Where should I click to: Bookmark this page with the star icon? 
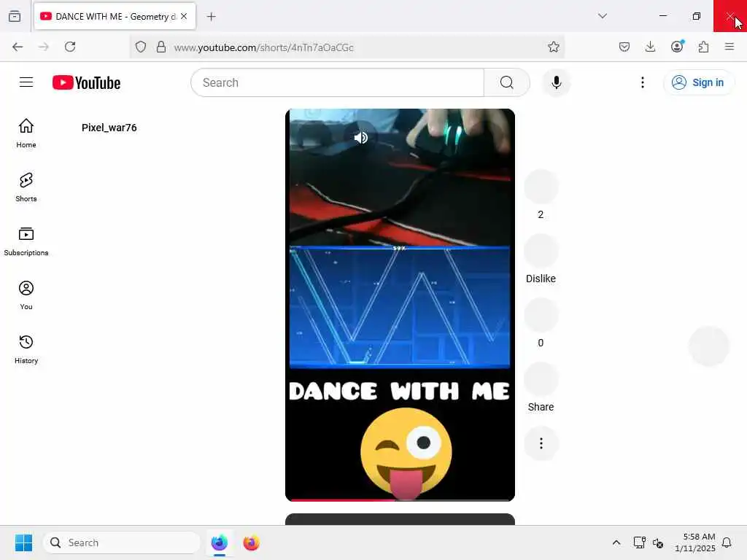point(553,47)
